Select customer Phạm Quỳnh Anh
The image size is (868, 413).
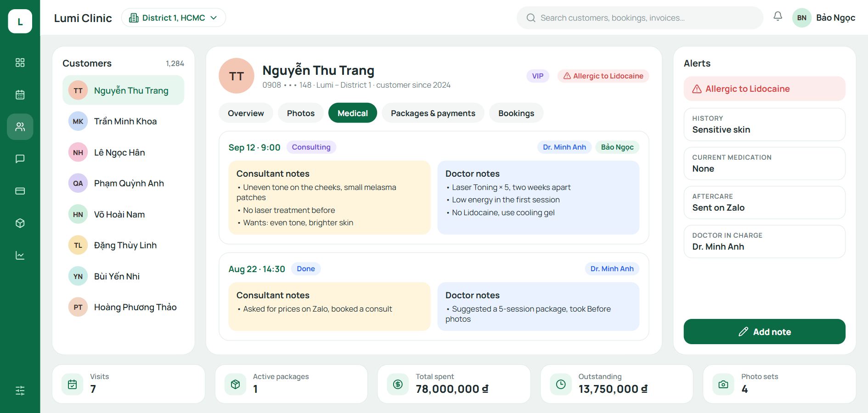pyautogui.click(x=123, y=183)
